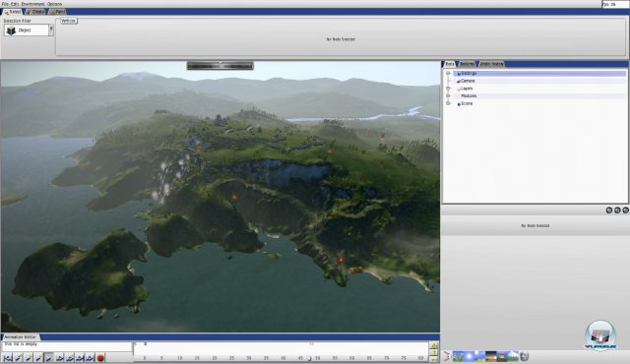Select the Camera tree row
Image resolution: width=630 pixels, height=364 pixels.
(539, 81)
